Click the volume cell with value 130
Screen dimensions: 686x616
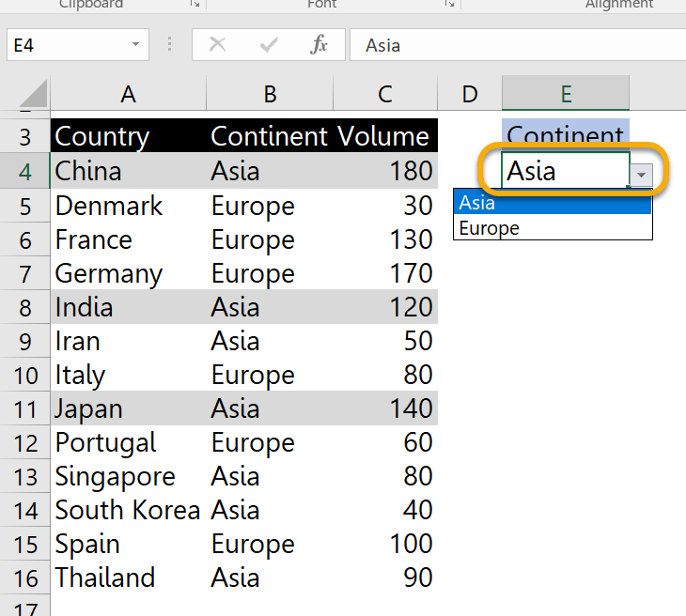[385, 239]
